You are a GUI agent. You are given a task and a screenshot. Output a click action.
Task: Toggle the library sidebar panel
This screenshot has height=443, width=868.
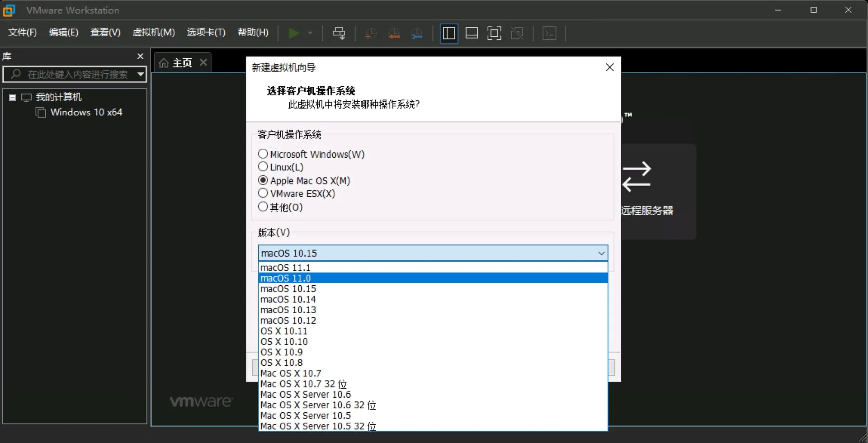449,33
